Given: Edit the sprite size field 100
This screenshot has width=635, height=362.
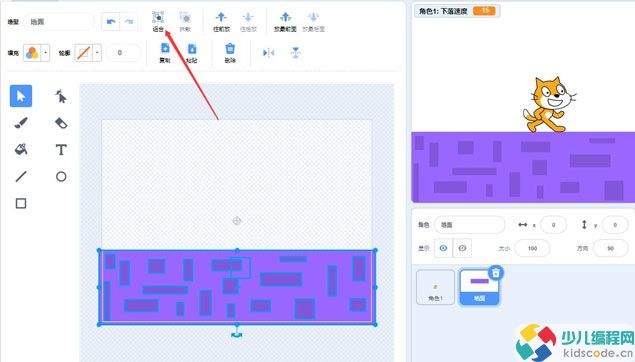Looking at the screenshot, I should [x=533, y=248].
